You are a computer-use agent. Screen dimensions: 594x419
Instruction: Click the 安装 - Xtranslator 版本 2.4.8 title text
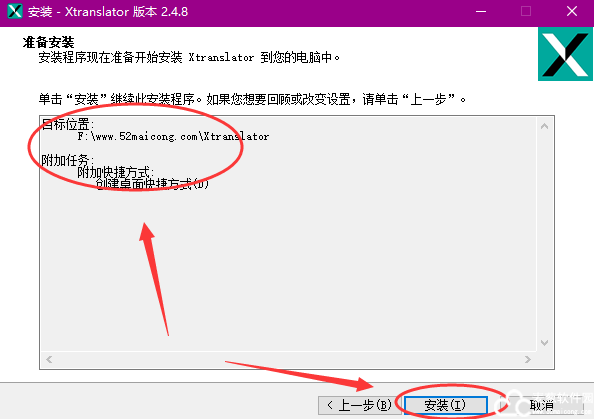click(x=108, y=12)
